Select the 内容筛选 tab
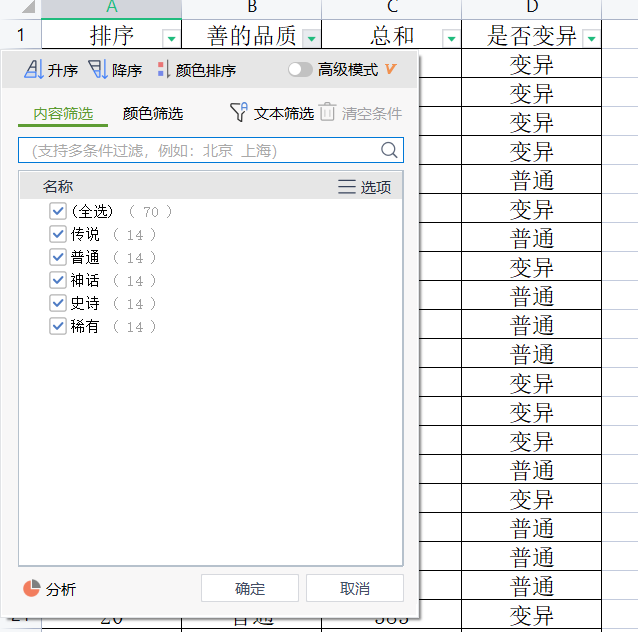Viewport: 638px width, 632px height. click(63, 114)
